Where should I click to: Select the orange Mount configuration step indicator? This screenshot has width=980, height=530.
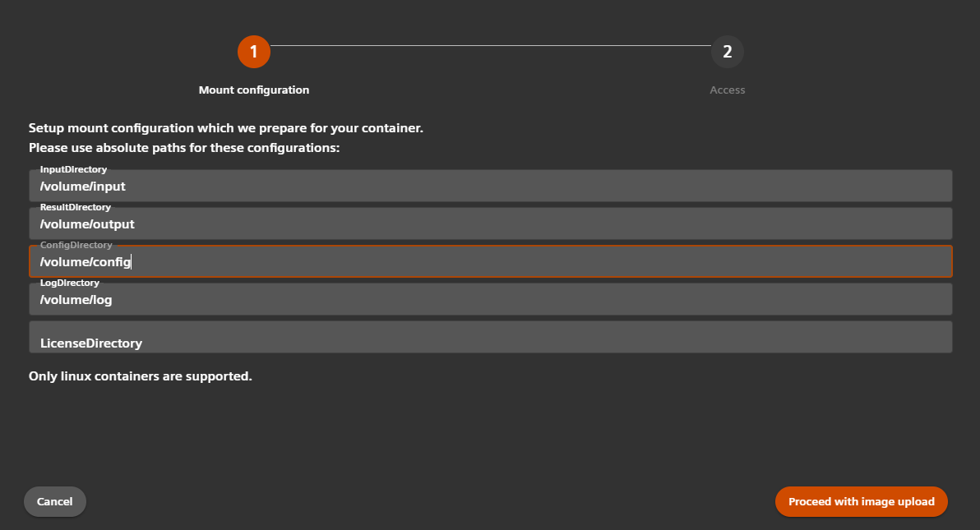(x=254, y=51)
